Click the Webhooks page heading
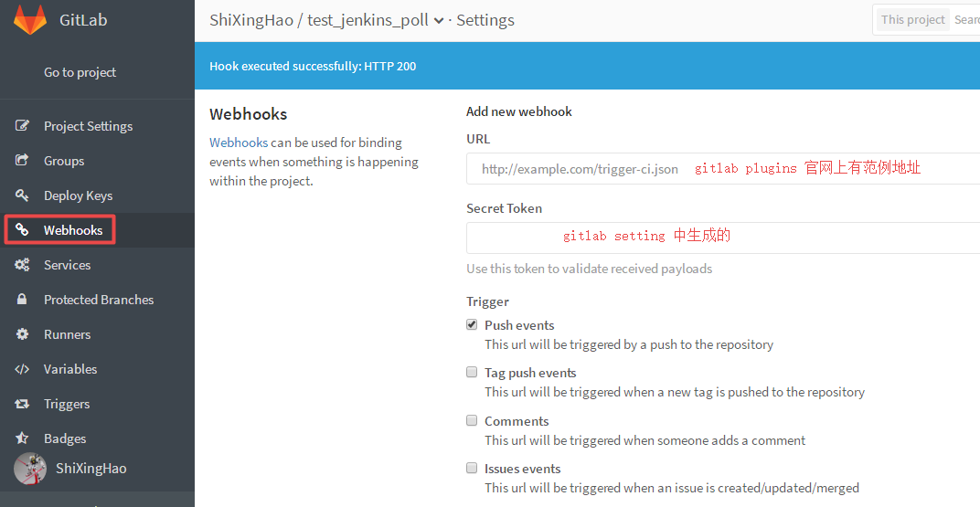 click(x=248, y=113)
